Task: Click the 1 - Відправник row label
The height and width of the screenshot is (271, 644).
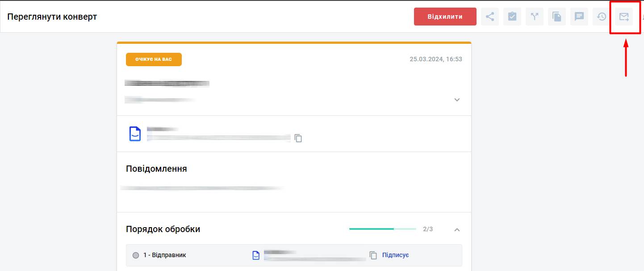Action: 164,255
